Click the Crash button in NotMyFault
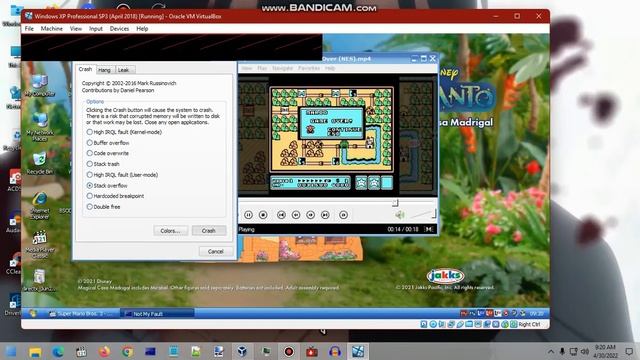 coord(209,231)
